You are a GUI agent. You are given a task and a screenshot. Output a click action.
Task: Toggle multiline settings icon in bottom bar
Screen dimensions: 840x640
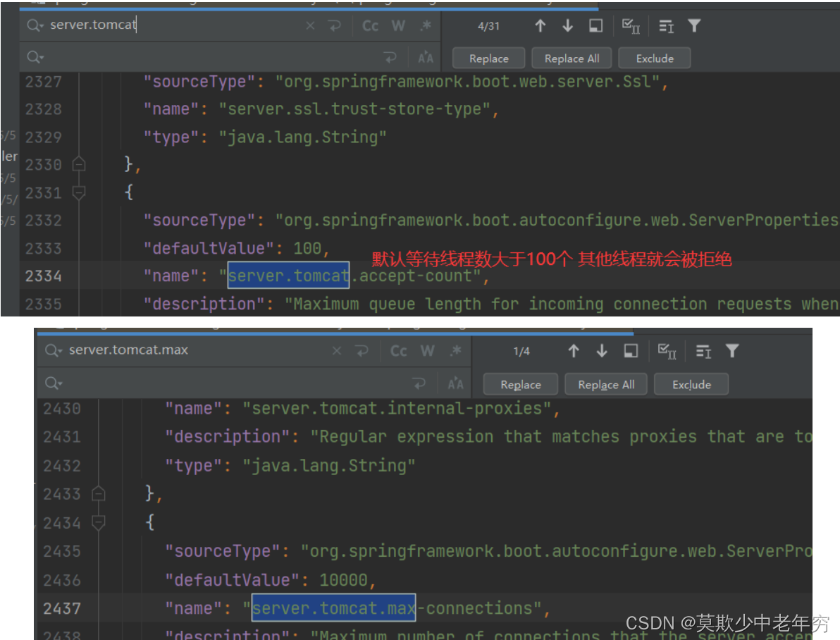(703, 351)
